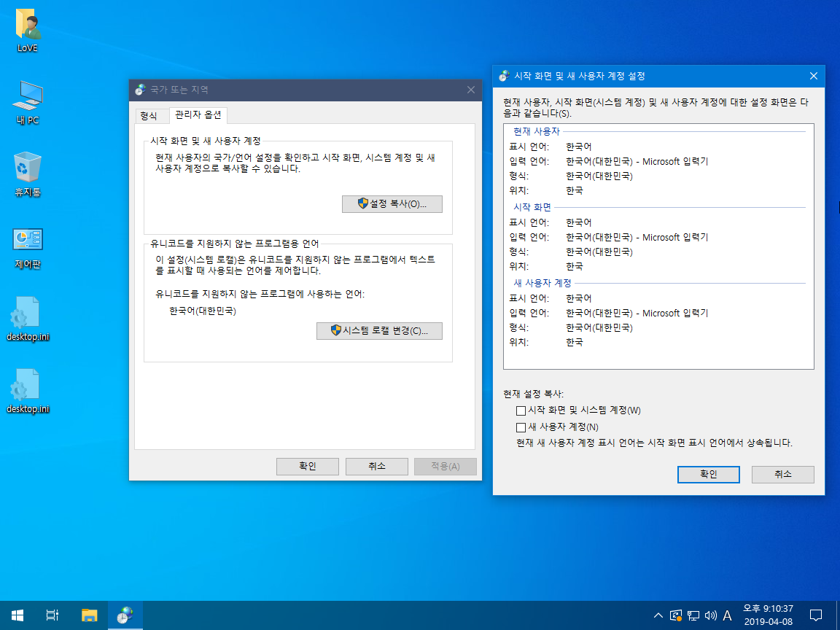Click the show desktop strip at taskbar end
This screenshot has width=840, height=630.
pyautogui.click(x=837, y=615)
